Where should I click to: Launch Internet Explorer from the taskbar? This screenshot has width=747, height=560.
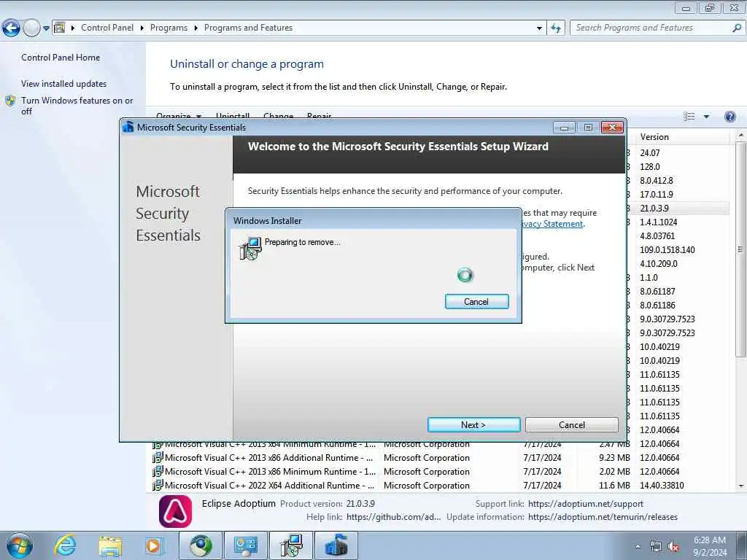click(x=65, y=545)
